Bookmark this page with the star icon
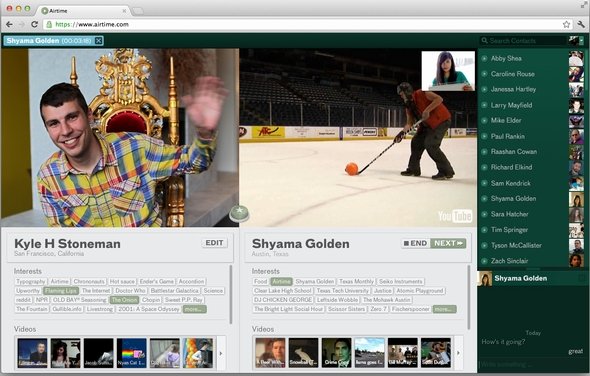This screenshot has height=376, width=590. coord(566,24)
